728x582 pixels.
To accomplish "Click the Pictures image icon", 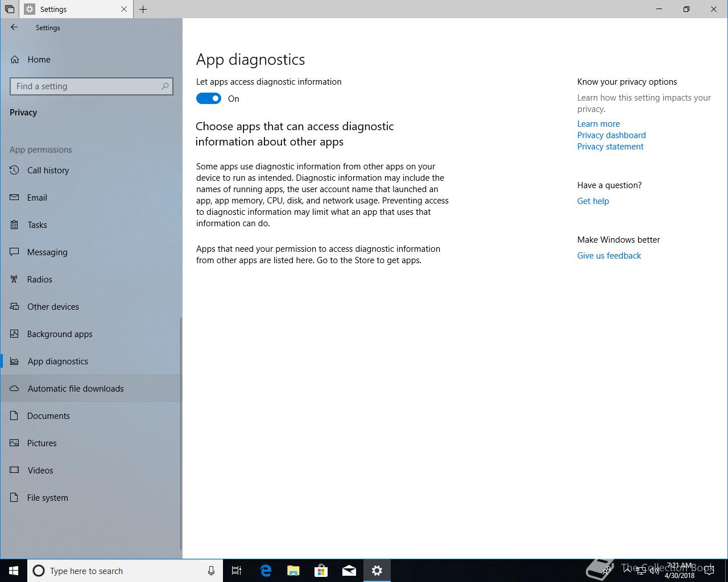I will click(15, 443).
